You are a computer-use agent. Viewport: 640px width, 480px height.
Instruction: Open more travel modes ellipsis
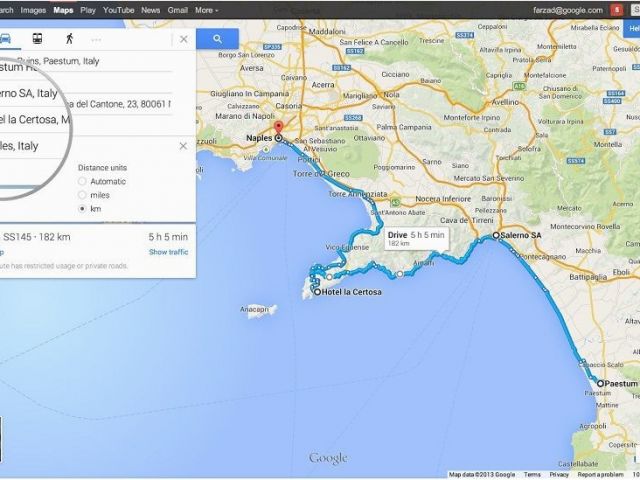[96, 40]
